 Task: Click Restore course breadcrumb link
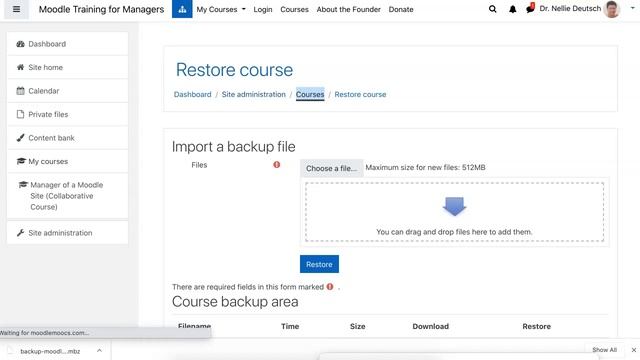pos(360,94)
